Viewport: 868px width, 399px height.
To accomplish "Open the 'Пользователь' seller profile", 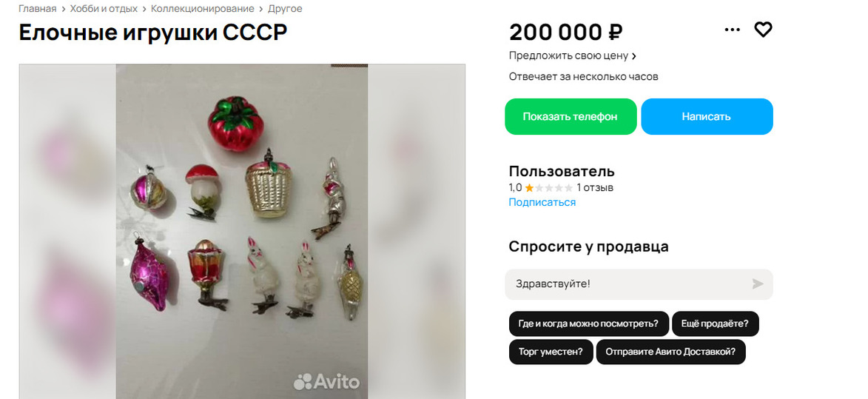I will [x=562, y=172].
